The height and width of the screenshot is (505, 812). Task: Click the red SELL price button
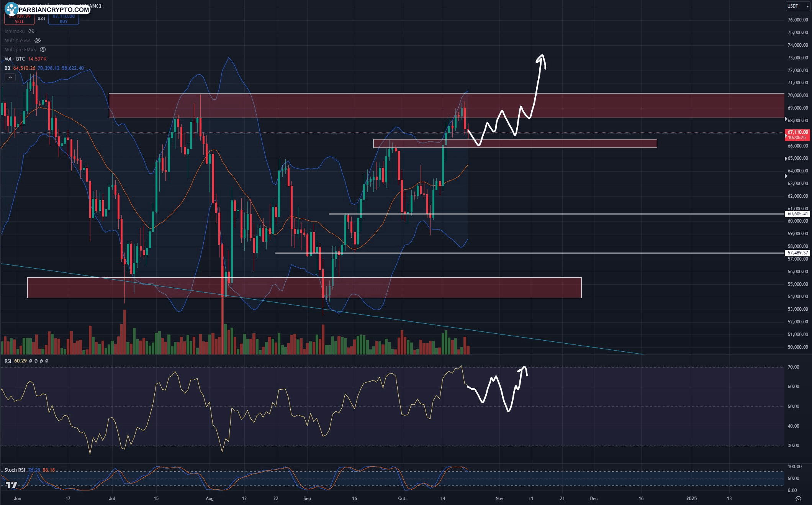point(20,19)
